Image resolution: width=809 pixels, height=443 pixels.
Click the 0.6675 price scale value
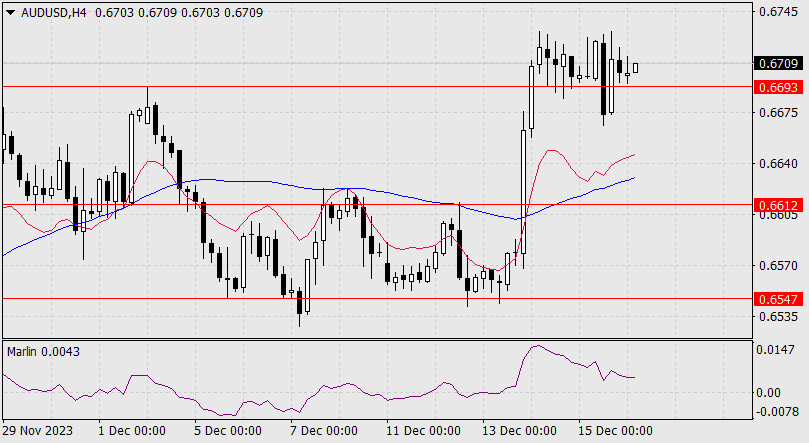(x=778, y=112)
